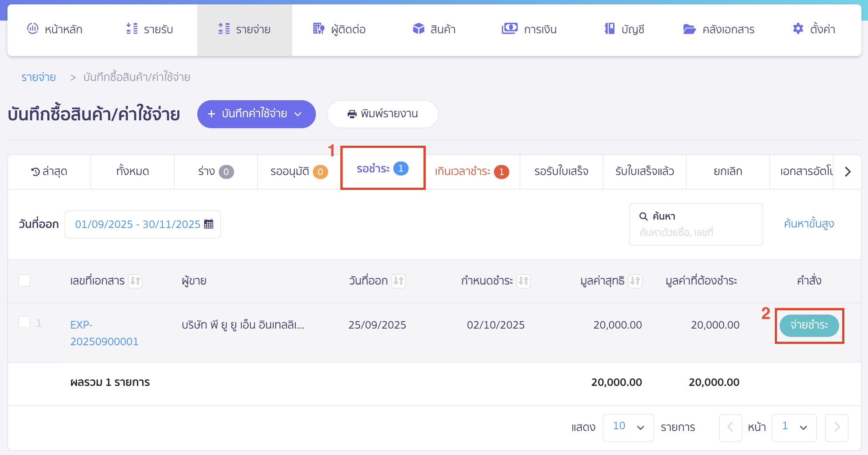The image size is (868, 455).
Task: Open the บัญชี accounting ledger icon
Action: click(x=608, y=29)
